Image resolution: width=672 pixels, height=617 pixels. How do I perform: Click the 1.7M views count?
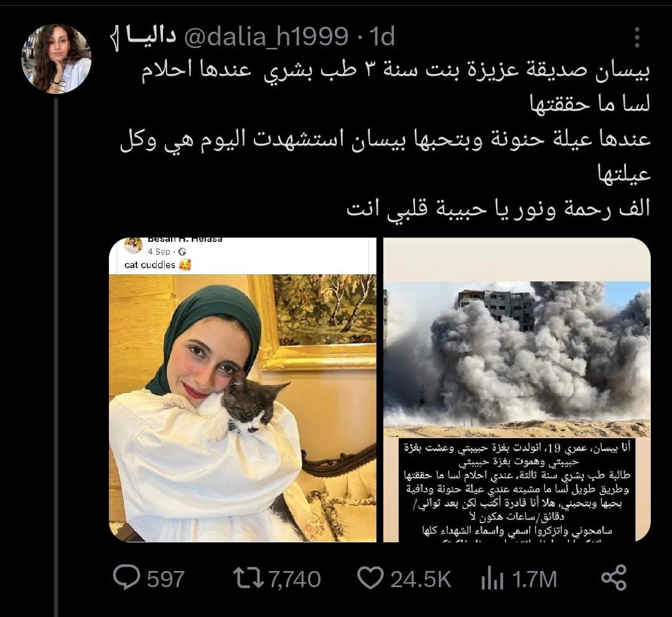pos(534,579)
